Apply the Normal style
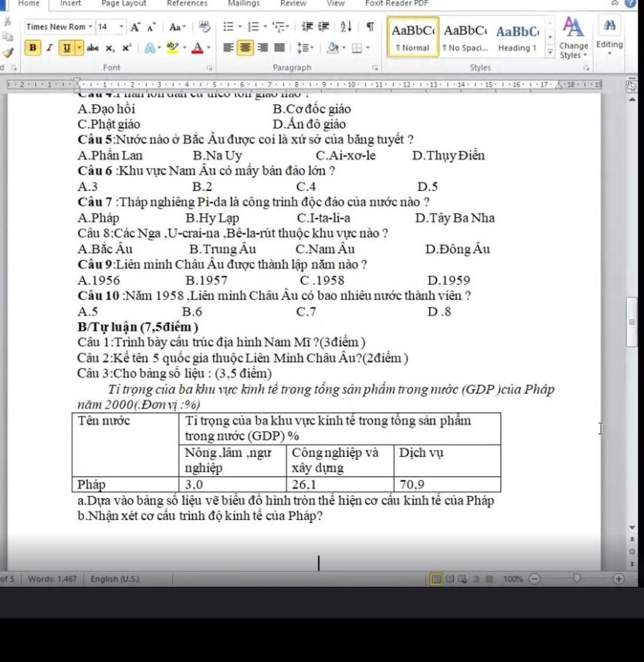The width and height of the screenshot is (644, 662). click(413, 37)
